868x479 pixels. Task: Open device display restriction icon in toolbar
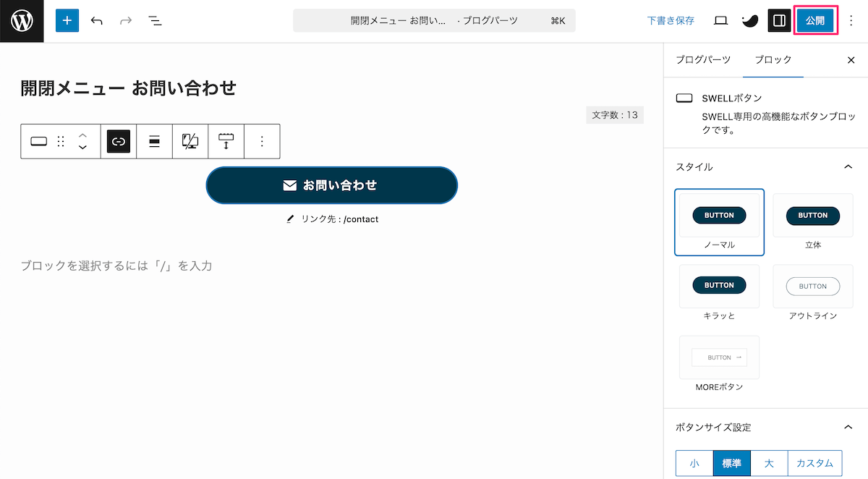coord(190,142)
